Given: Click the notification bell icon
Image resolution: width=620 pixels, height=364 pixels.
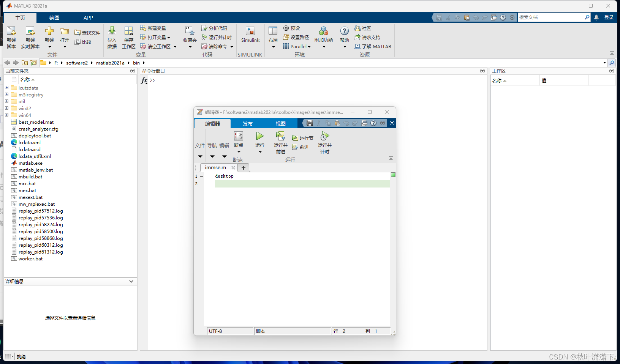Looking at the screenshot, I should (596, 17).
